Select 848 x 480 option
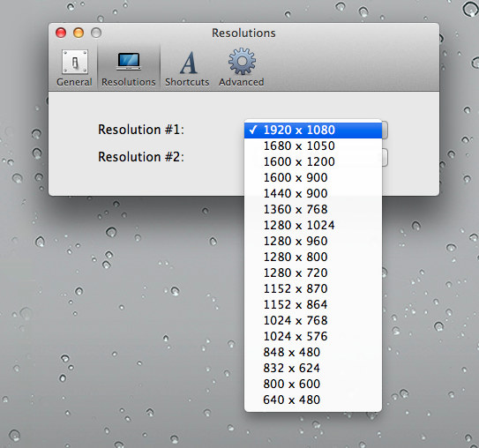This screenshot has height=448, width=479. (313, 353)
